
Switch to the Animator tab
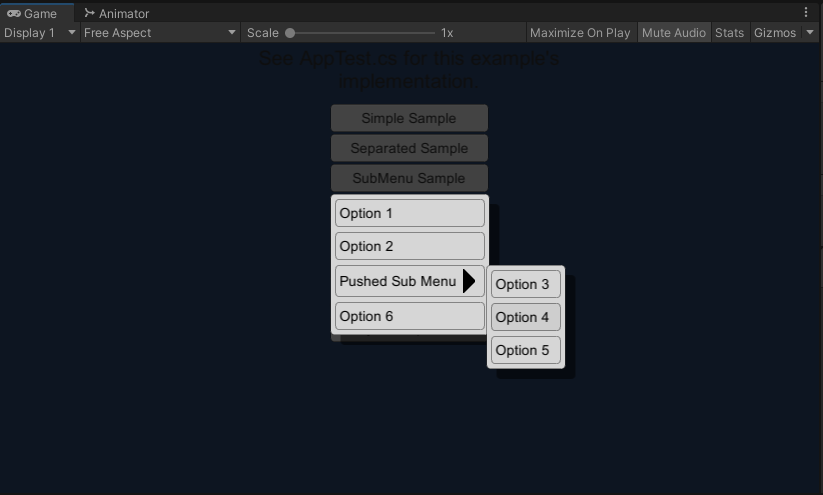[x=117, y=13]
